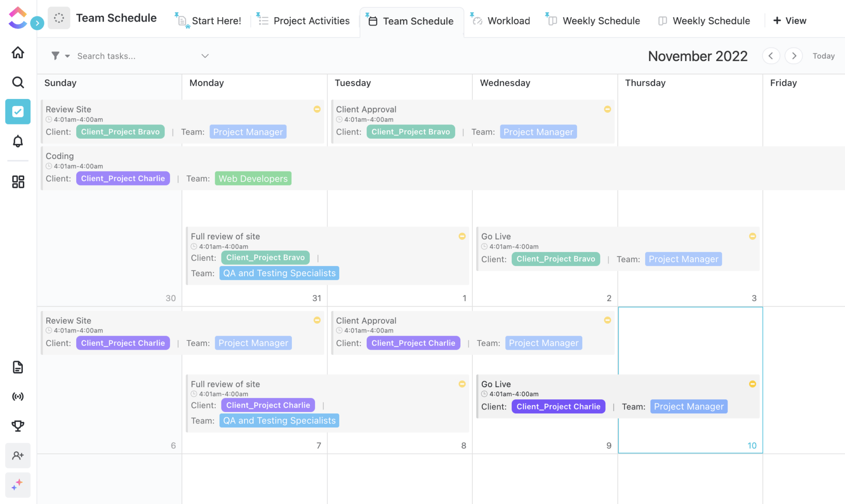The width and height of the screenshot is (845, 504).
Task: Open the Goals trophy icon
Action: click(x=18, y=426)
